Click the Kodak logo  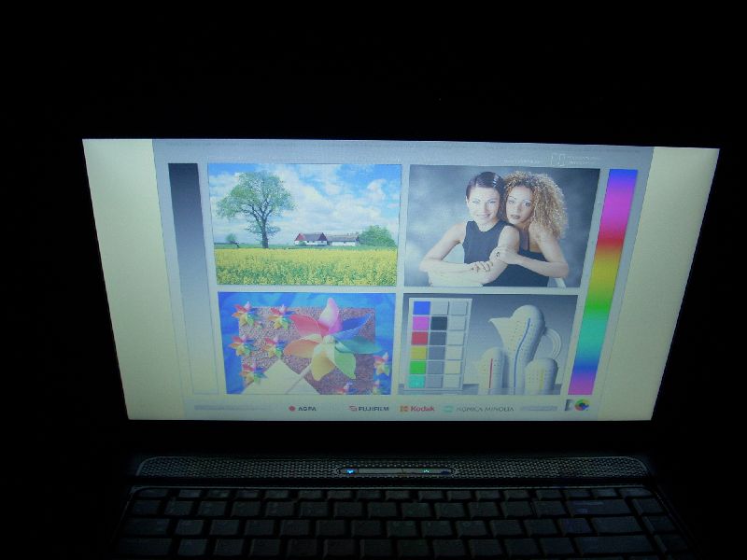click(417, 409)
